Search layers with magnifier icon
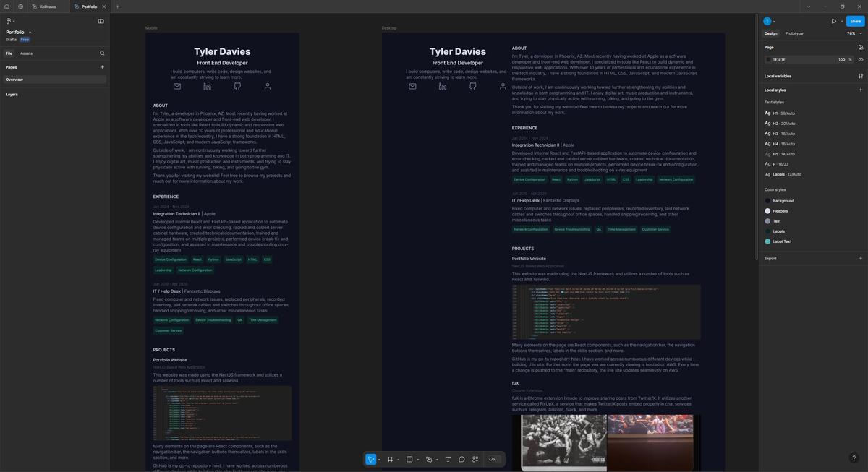Viewport: 868px width, 472px height. (x=102, y=53)
